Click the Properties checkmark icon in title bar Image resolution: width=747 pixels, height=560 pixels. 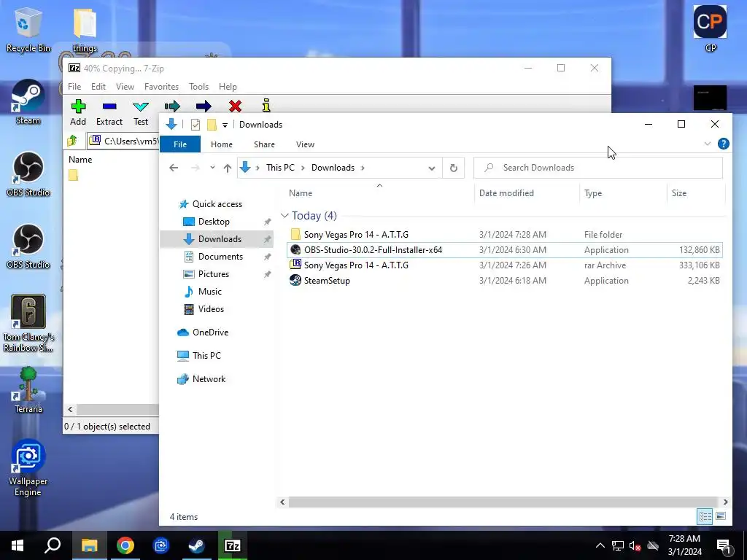click(196, 124)
